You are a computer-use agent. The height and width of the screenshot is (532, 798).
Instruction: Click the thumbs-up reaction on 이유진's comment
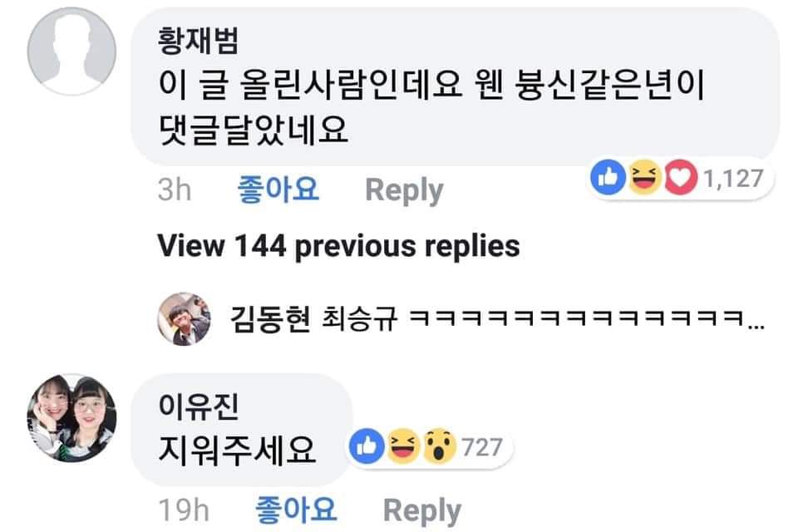point(367,446)
